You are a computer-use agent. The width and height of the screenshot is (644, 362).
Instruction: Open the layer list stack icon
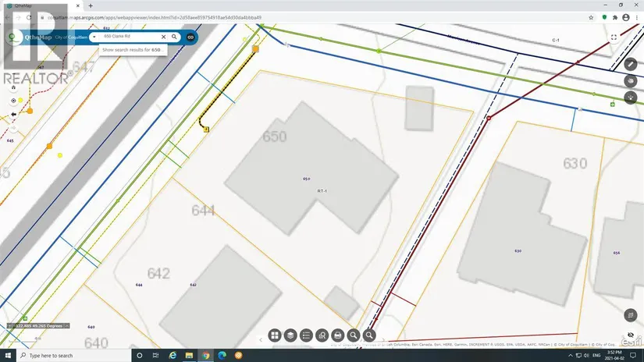click(x=290, y=335)
